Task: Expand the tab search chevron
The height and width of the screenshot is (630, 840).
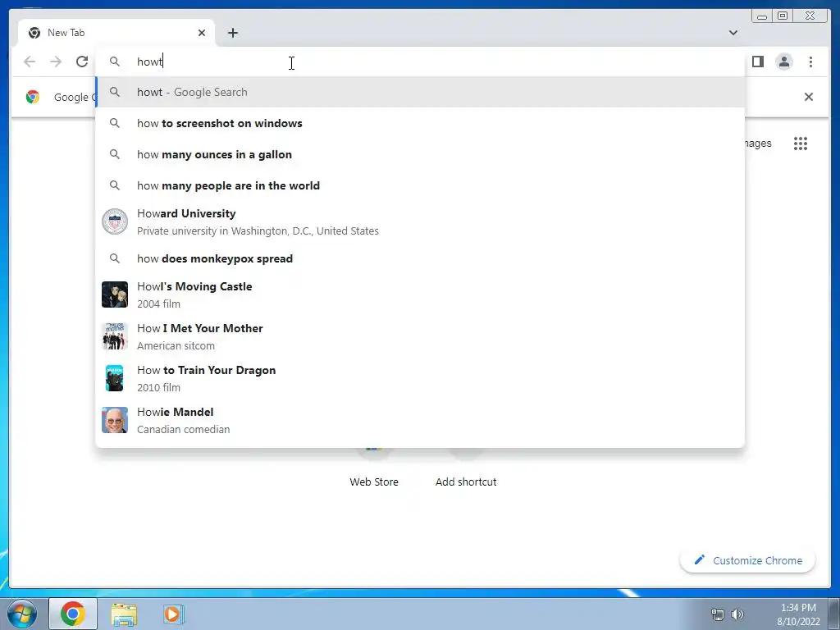Action: click(733, 33)
